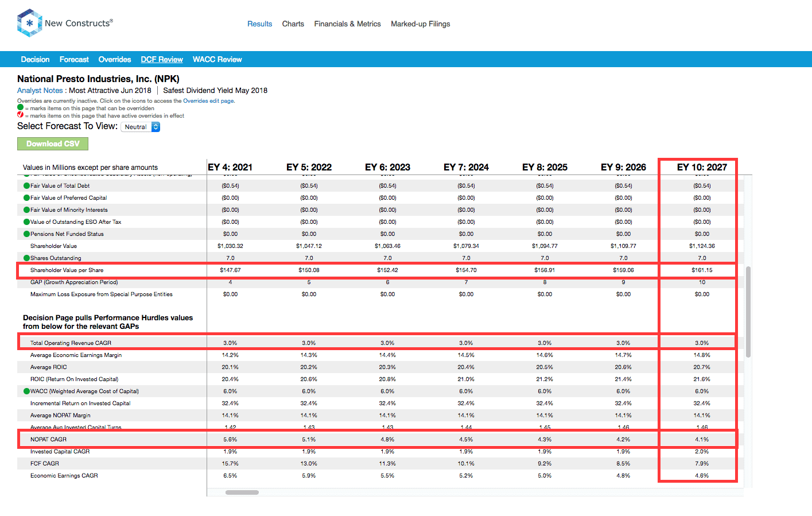Click the Average Economic Earnings Margin row label
The width and height of the screenshot is (812, 516).
point(76,355)
